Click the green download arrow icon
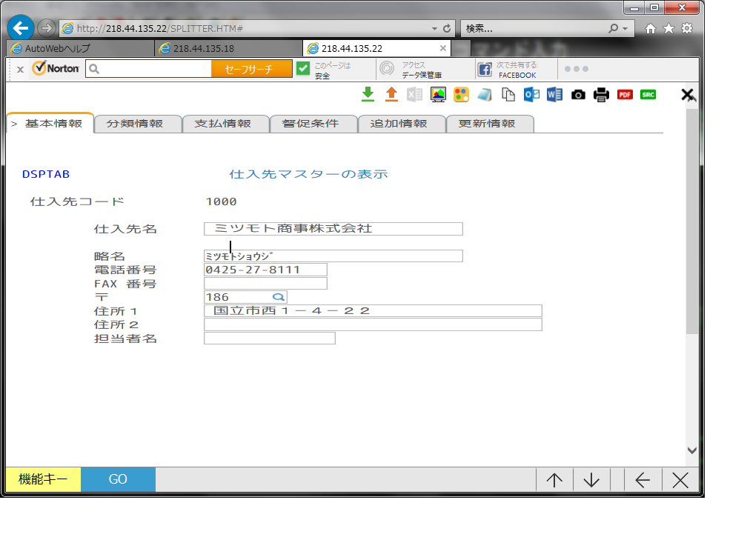Screen dimensions: 747x560 368,94
